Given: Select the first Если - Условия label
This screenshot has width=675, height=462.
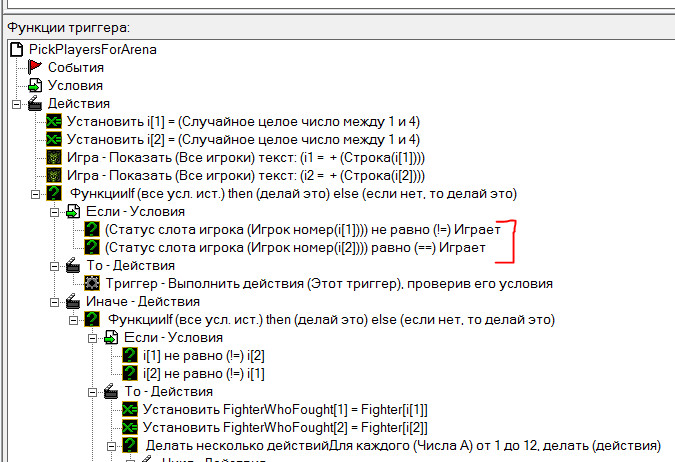Looking at the screenshot, I should click(x=135, y=211).
